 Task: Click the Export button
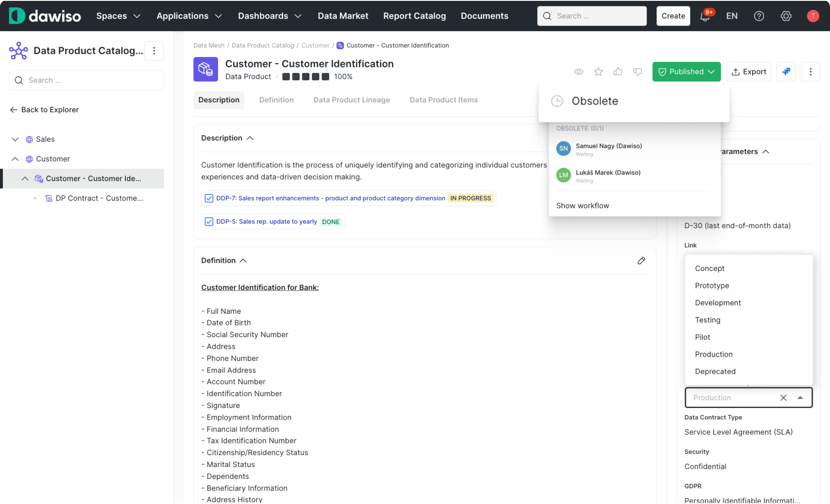(x=748, y=72)
